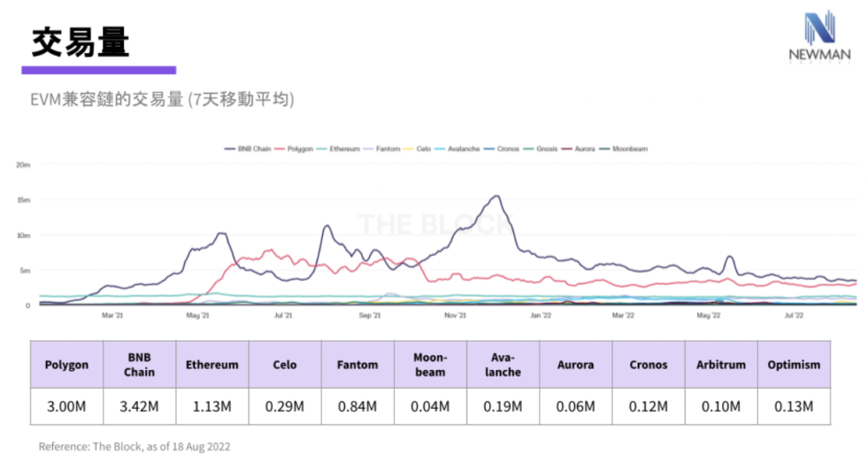The image size is (868, 462).
Task: Select the 0.13M Optimism value
Action: pyautogui.click(x=794, y=406)
